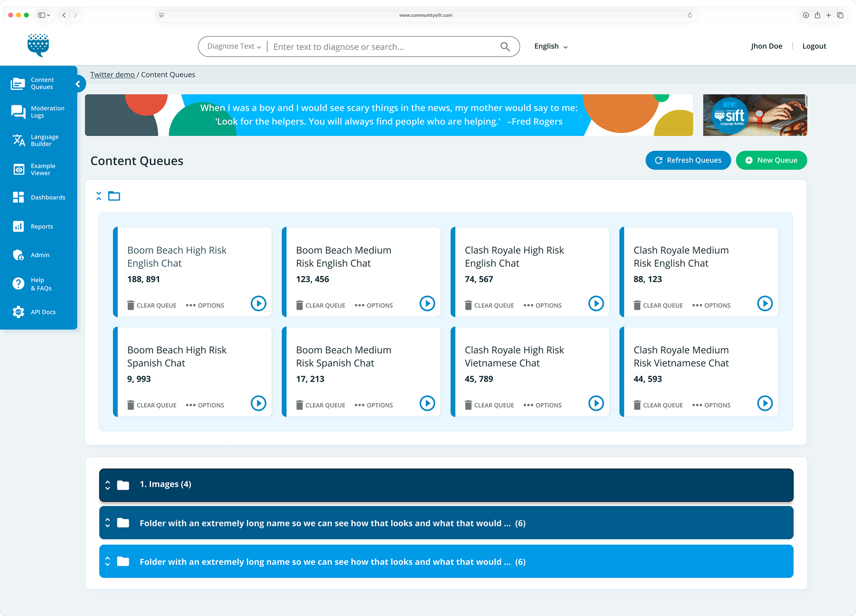Click the magnifier search icon
The width and height of the screenshot is (856, 616).
[x=505, y=47]
